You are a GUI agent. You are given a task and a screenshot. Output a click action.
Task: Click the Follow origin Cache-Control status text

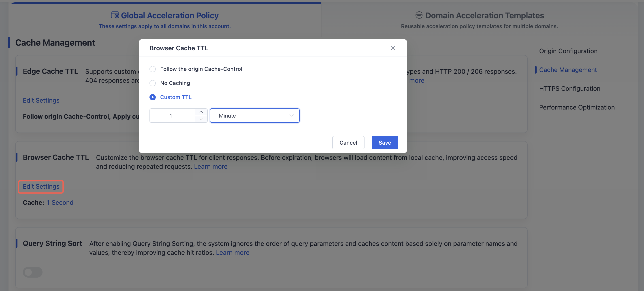pos(81,116)
